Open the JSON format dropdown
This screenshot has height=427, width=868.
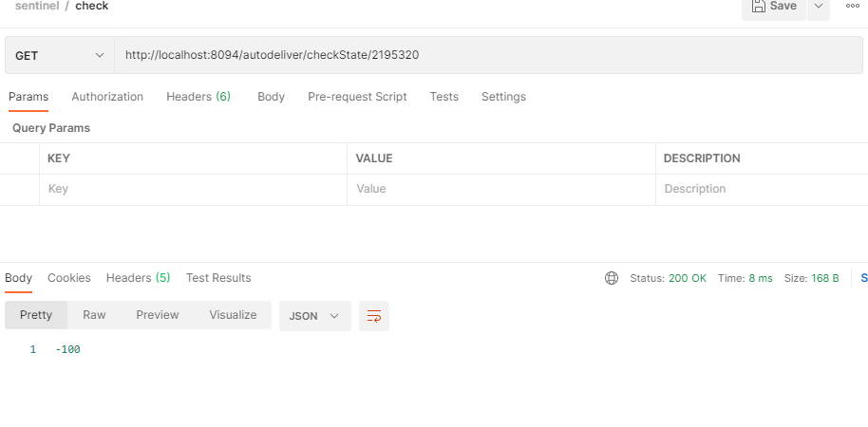[315, 316]
